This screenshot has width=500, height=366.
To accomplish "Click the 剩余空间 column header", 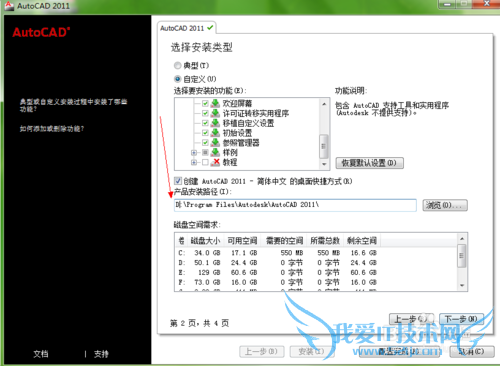I will [362, 240].
